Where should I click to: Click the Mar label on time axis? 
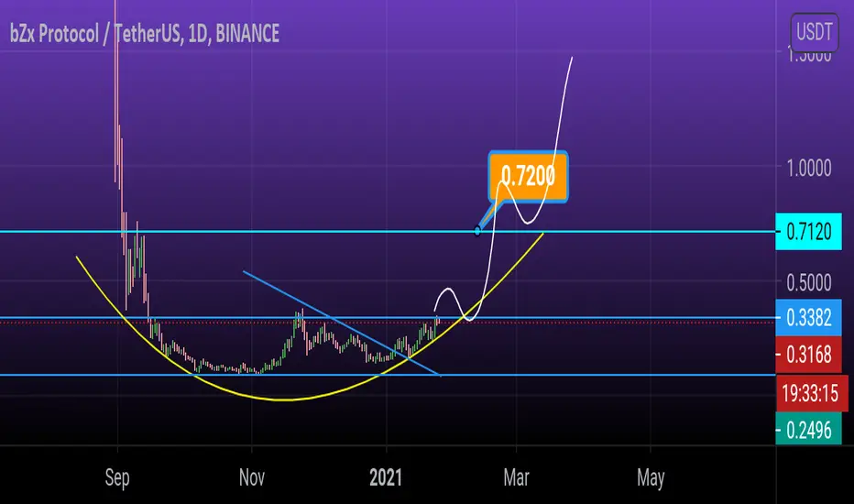click(x=516, y=477)
